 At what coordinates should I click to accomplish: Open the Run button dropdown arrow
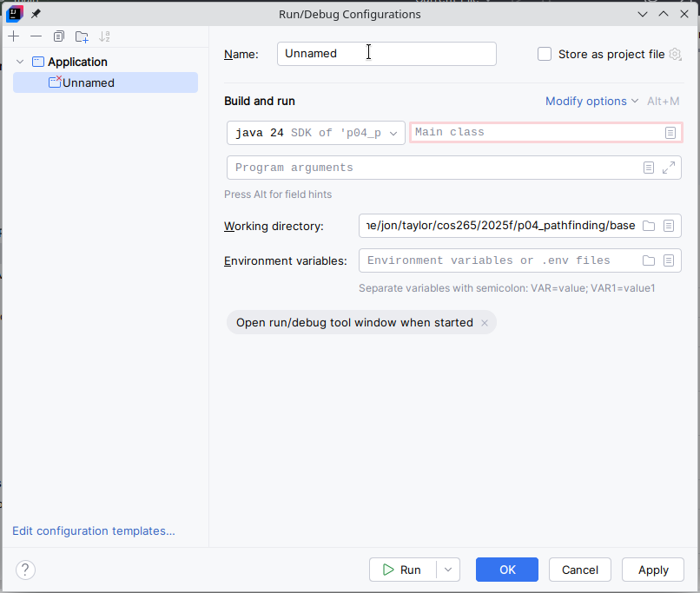pyautogui.click(x=447, y=570)
